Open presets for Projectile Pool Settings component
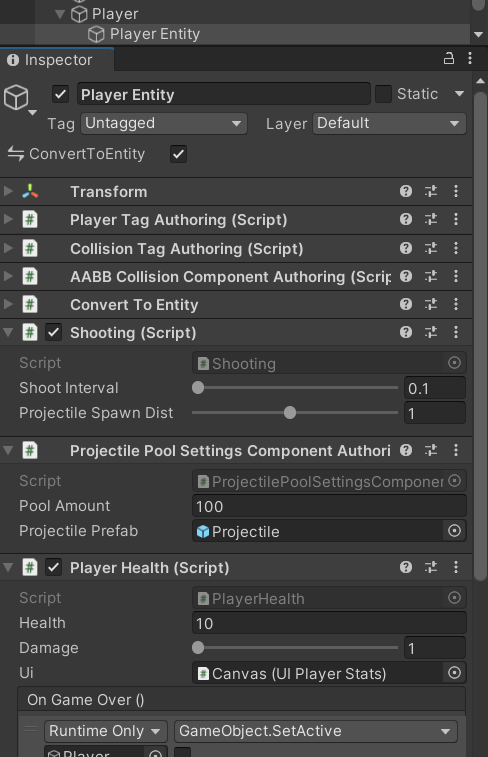The width and height of the screenshot is (488, 757). pos(431,450)
